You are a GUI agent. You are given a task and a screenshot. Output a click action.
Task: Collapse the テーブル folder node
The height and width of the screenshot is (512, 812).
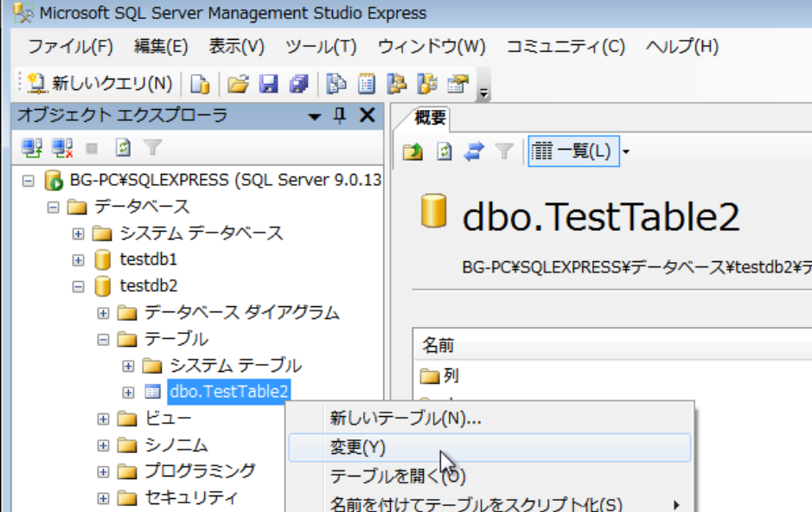point(103,340)
